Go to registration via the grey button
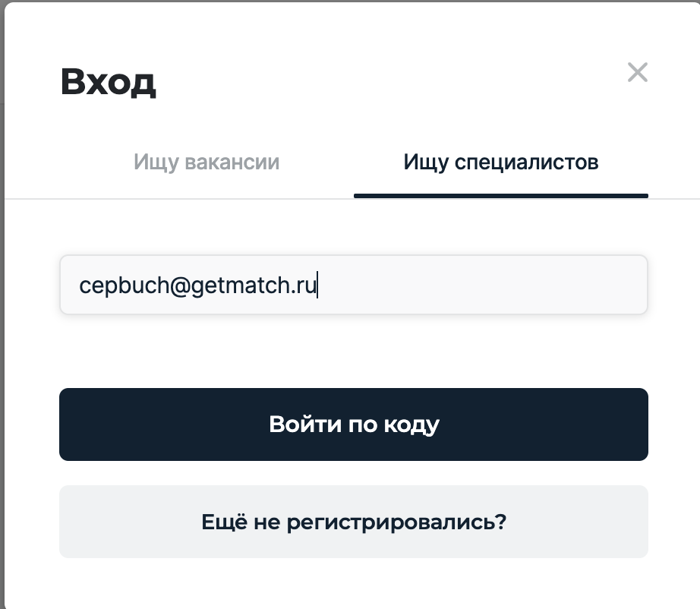 click(353, 522)
